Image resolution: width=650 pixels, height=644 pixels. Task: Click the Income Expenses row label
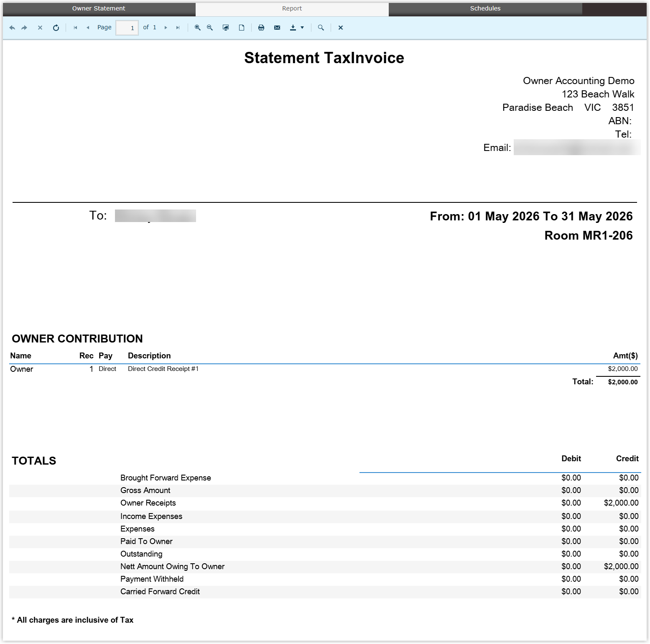click(151, 516)
